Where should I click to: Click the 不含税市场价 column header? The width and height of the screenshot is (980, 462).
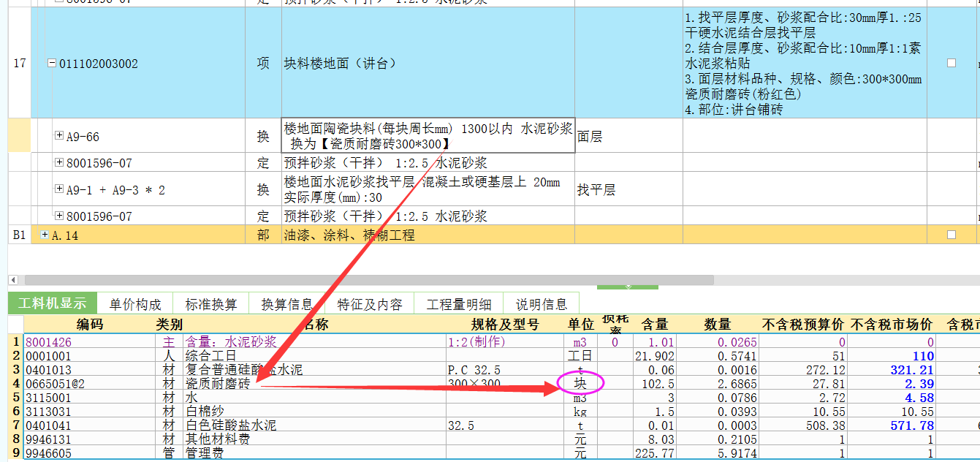pyautogui.click(x=892, y=325)
